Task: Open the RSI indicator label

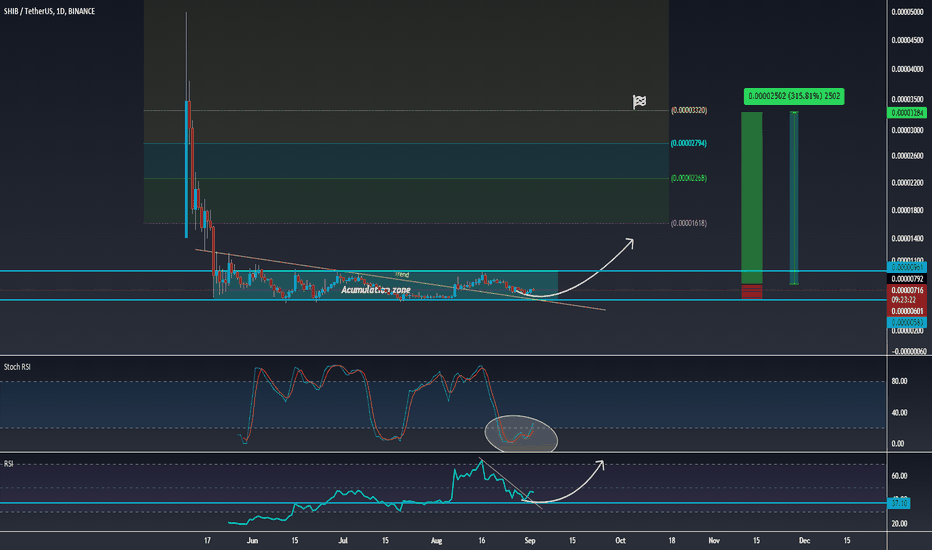Action: (x=9, y=464)
